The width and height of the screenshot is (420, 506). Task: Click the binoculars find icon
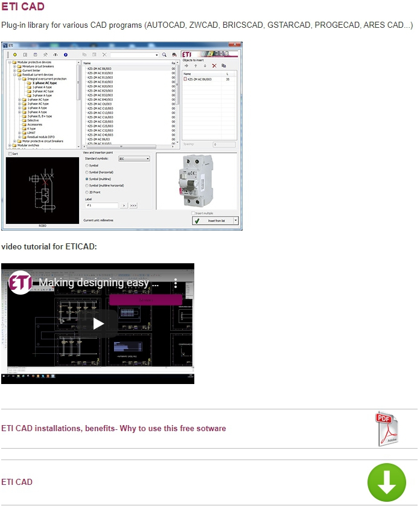pos(174,54)
